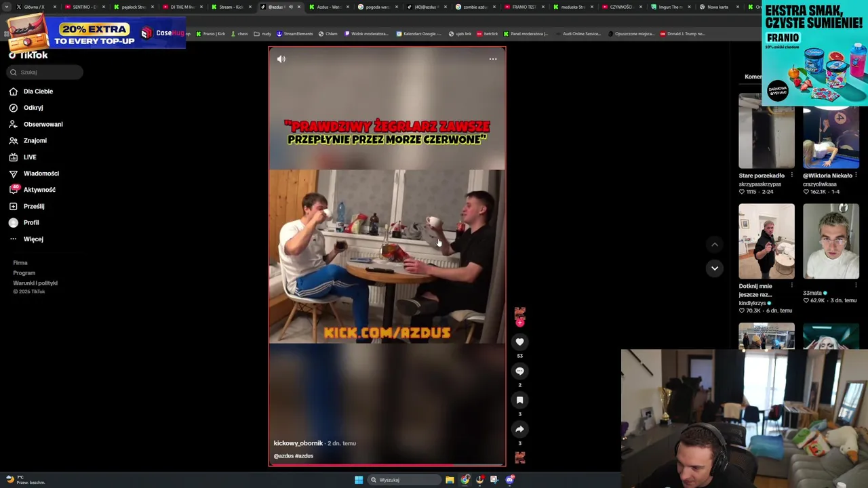Open the Program footer link
This screenshot has height=488, width=868.
(x=24, y=273)
